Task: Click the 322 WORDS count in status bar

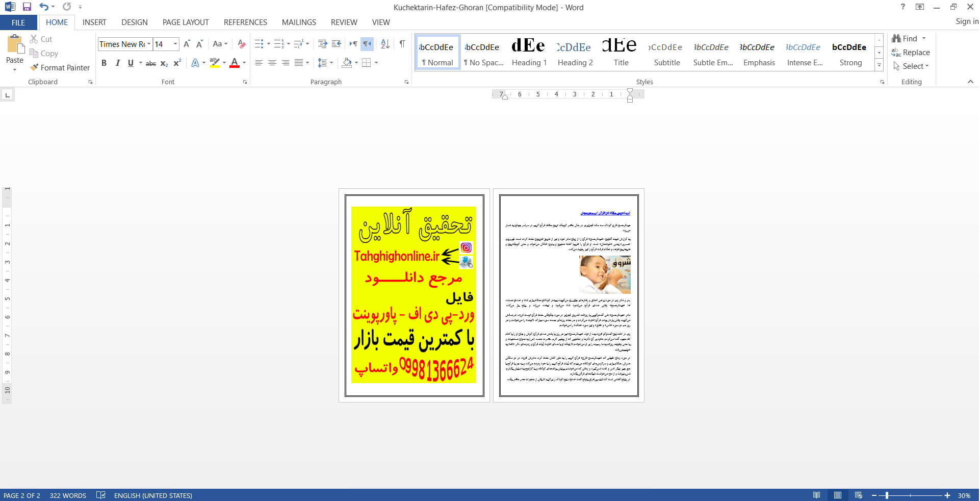Action: [x=68, y=495]
